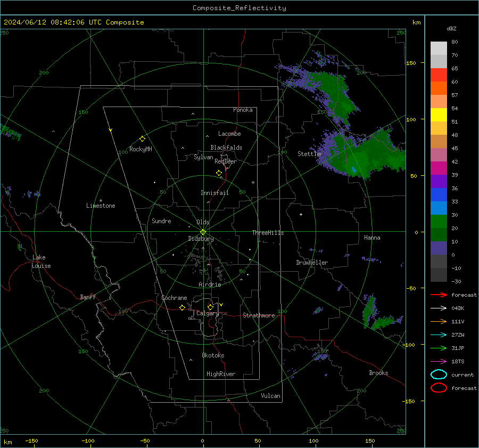Click the HighRiver map label
Viewport: 479px width, 448px height.
click(x=221, y=374)
